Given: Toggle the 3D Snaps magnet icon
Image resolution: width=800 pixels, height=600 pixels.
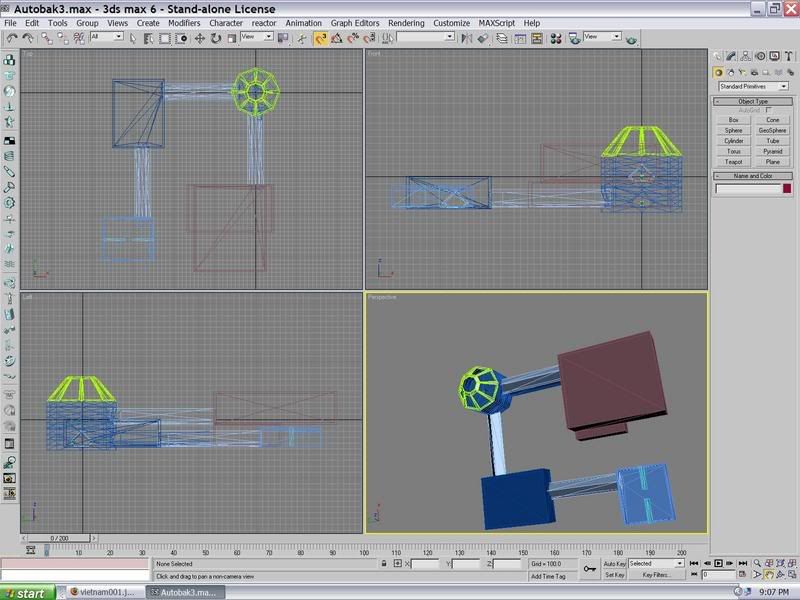Looking at the screenshot, I should pyautogui.click(x=320, y=38).
